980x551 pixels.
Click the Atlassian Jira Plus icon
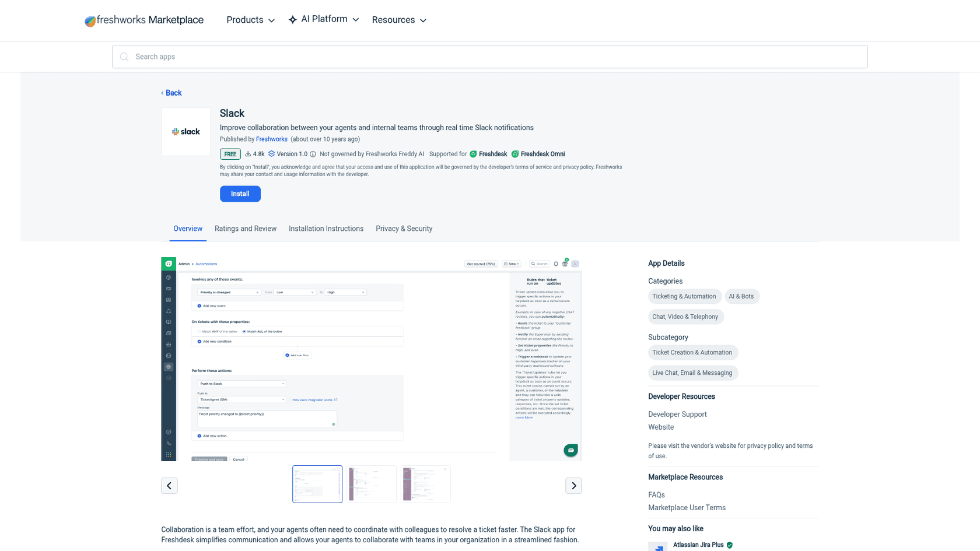point(658,546)
